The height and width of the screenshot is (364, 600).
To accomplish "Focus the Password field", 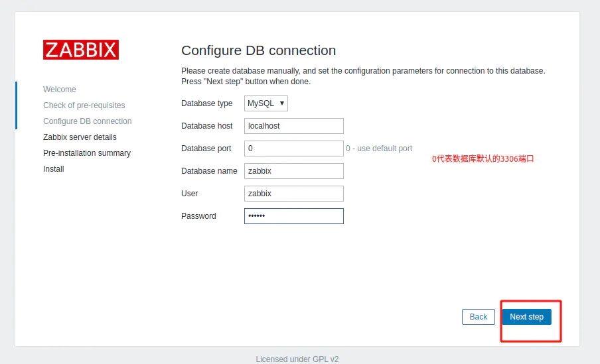I will (x=294, y=216).
